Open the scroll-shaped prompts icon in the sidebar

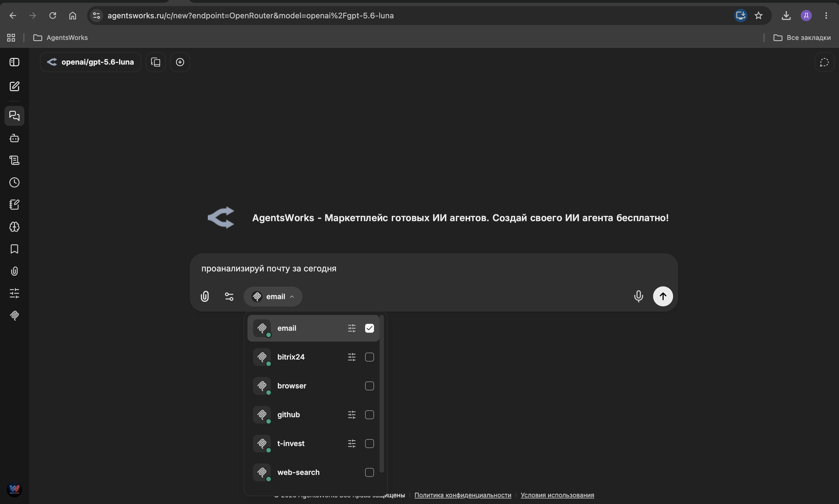click(14, 160)
